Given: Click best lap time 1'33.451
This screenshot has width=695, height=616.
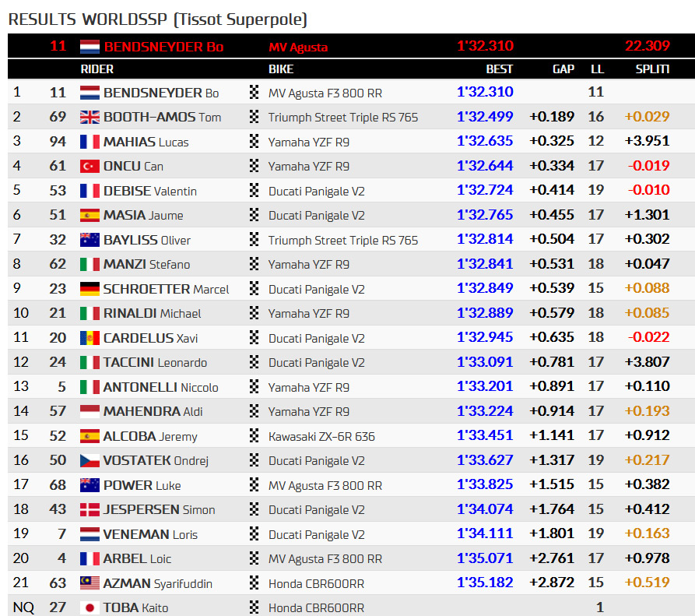Looking at the screenshot, I should (x=485, y=435).
